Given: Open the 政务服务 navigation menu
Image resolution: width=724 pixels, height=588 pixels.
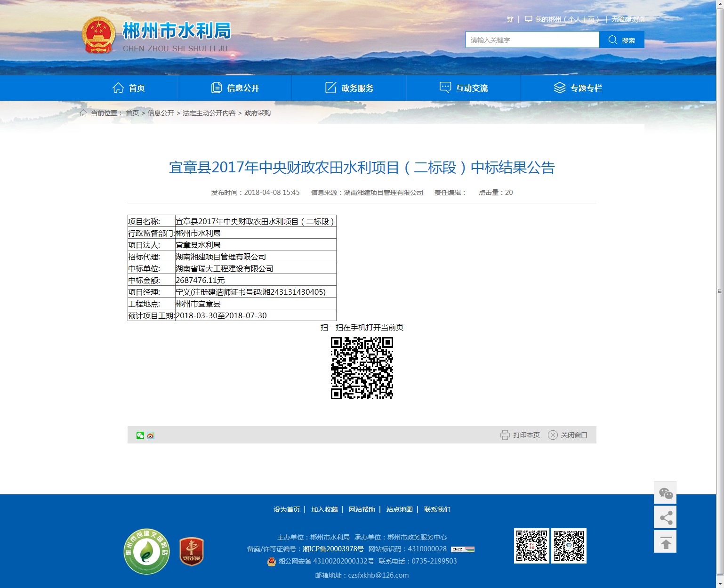Looking at the screenshot, I should pos(349,88).
